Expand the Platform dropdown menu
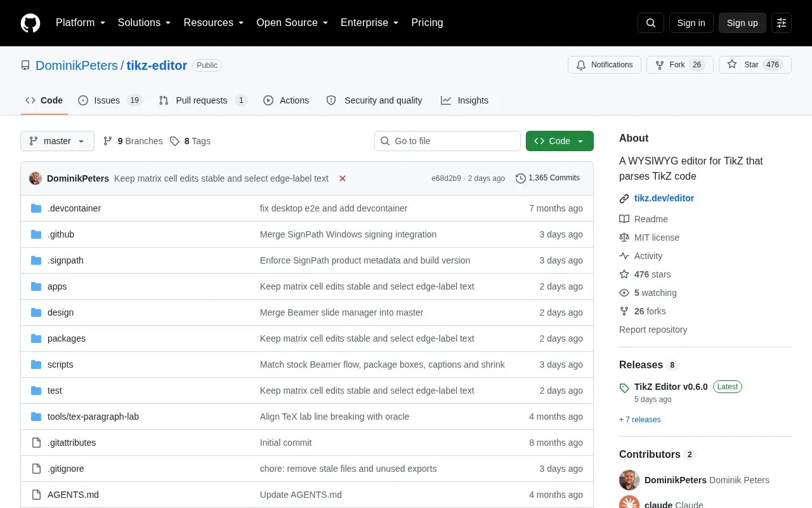 click(x=81, y=23)
